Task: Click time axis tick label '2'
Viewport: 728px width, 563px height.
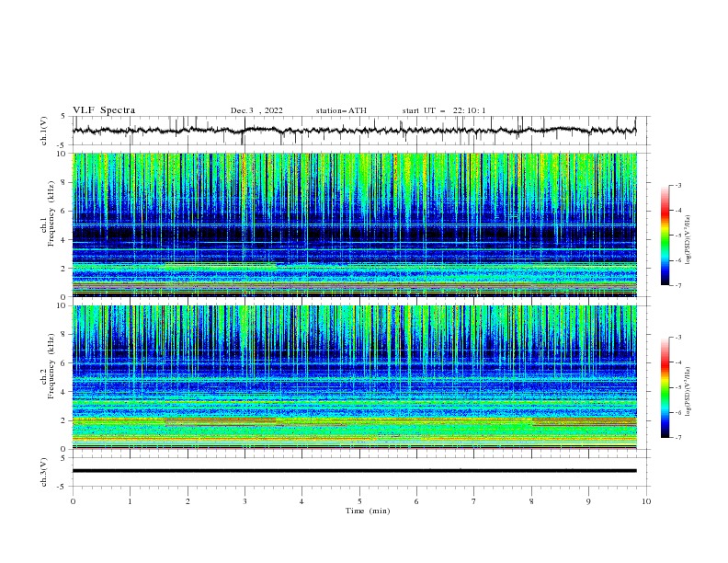Action: point(188,501)
